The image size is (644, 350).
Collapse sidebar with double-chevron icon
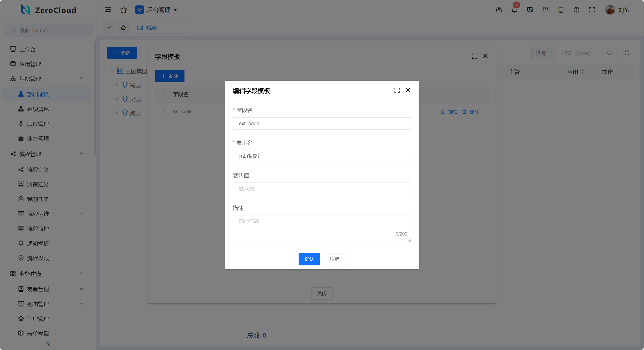48,344
